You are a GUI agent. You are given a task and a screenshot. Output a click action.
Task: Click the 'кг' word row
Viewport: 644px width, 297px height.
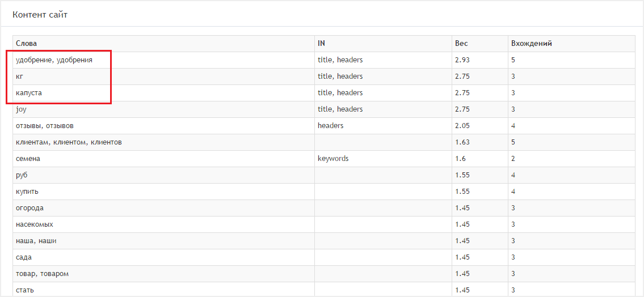20,76
